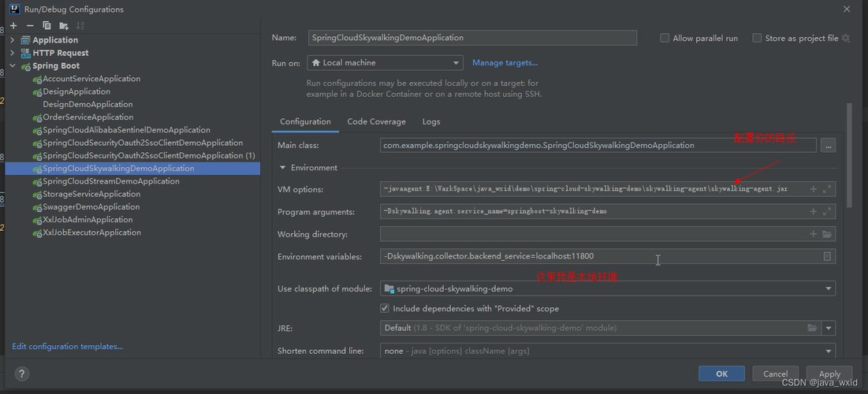Screen dimensions: 868x394
Task: Click the Main class browse ellipsis button
Action: (x=827, y=145)
